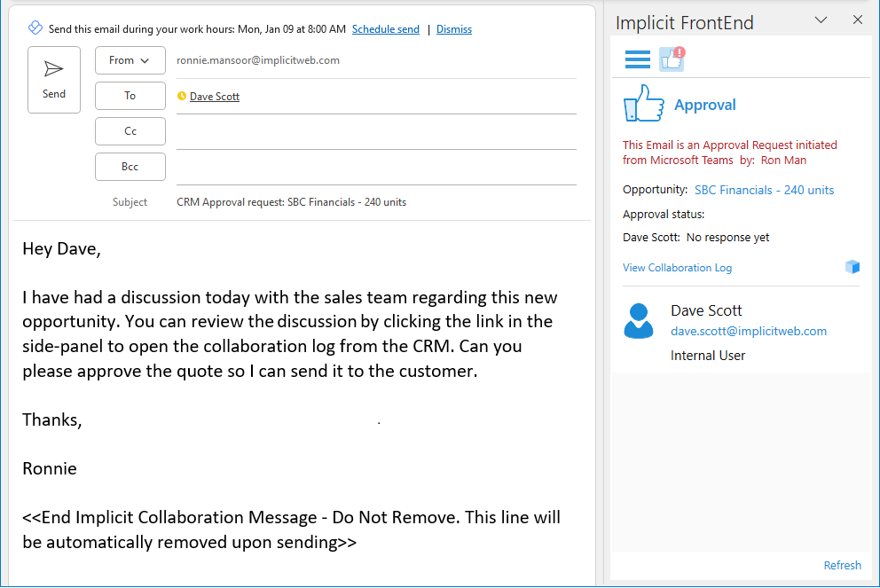Click the To recipients button
880x588 pixels.
point(130,96)
